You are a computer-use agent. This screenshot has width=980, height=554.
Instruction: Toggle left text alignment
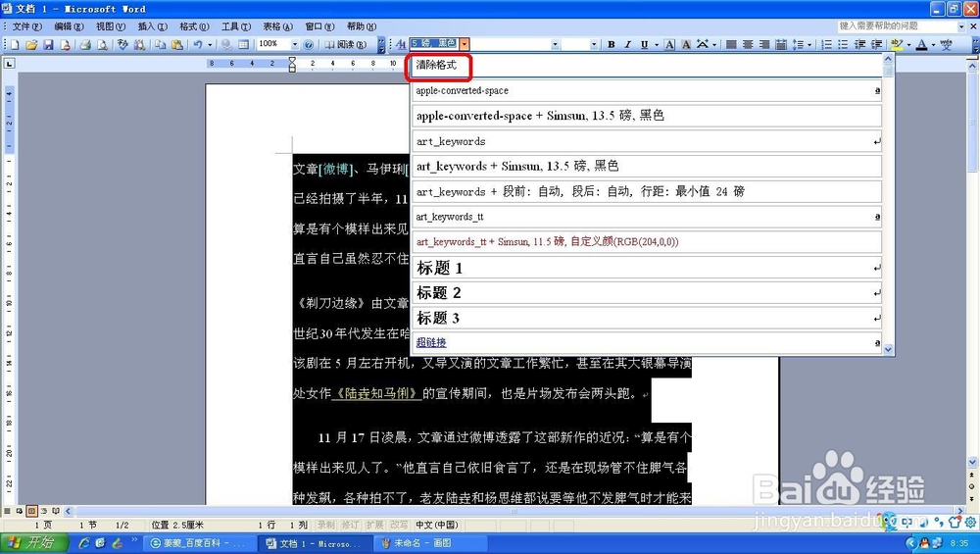coord(731,44)
